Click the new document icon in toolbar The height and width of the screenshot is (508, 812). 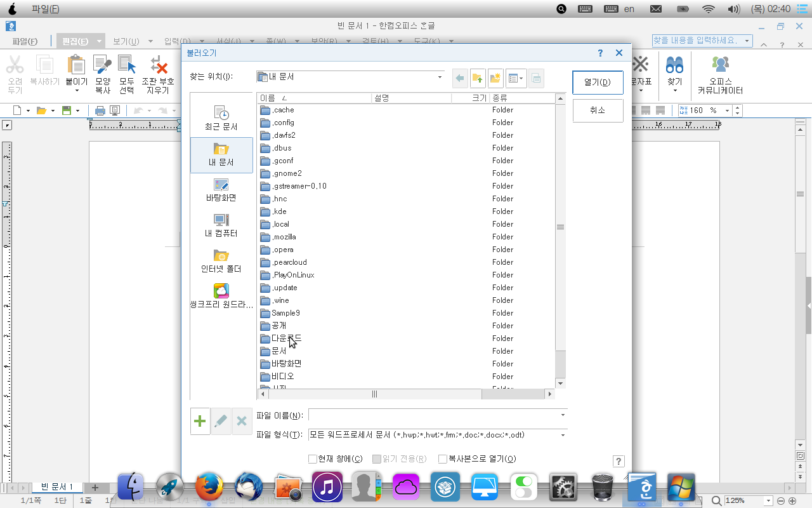(17, 110)
